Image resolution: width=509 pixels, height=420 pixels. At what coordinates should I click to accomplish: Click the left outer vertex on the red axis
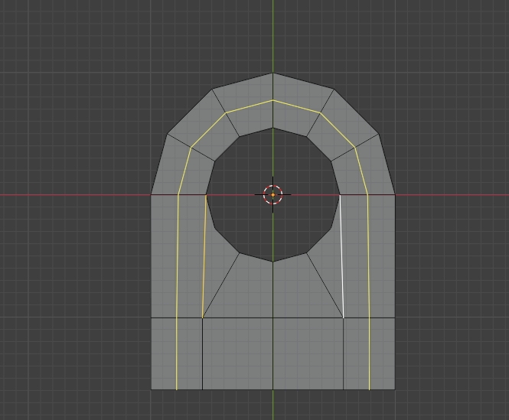[x=151, y=195]
